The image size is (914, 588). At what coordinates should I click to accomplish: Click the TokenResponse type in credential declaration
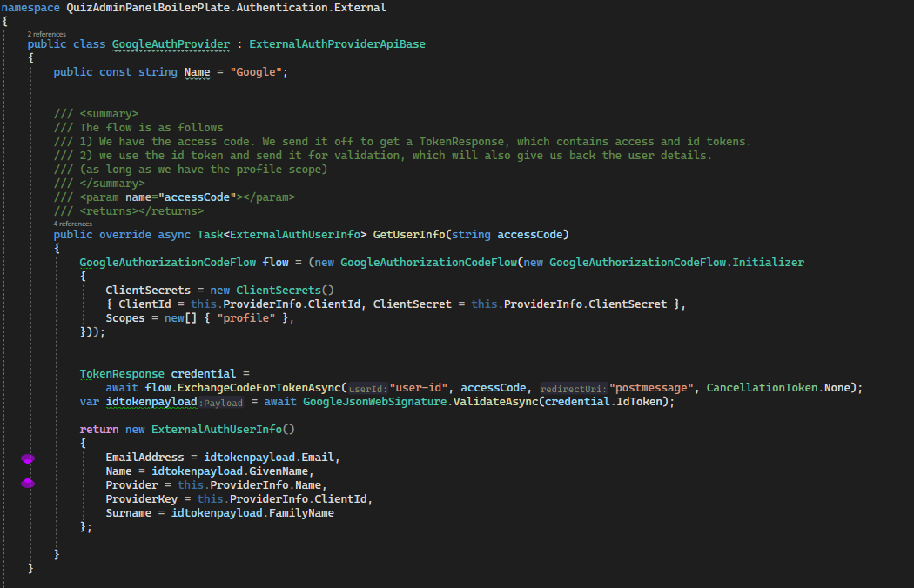(x=122, y=374)
